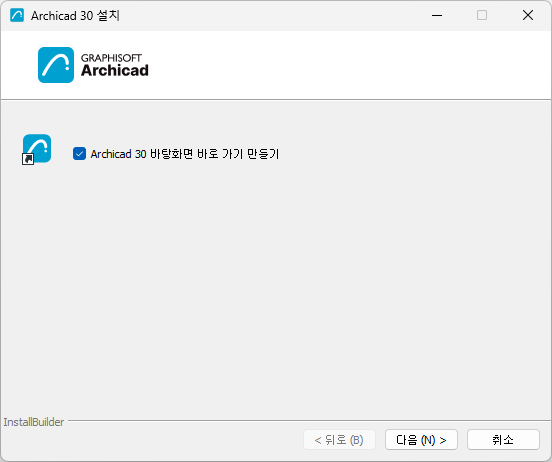Click the Archicad title bar app icon
The width and height of the screenshot is (552, 462).
click(17, 15)
